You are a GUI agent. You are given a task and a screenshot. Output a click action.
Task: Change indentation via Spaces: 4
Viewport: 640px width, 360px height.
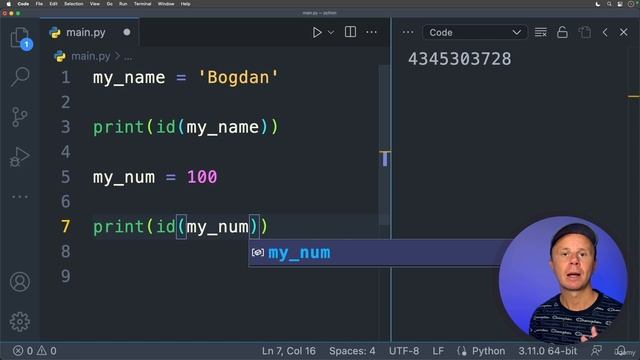[352, 351]
